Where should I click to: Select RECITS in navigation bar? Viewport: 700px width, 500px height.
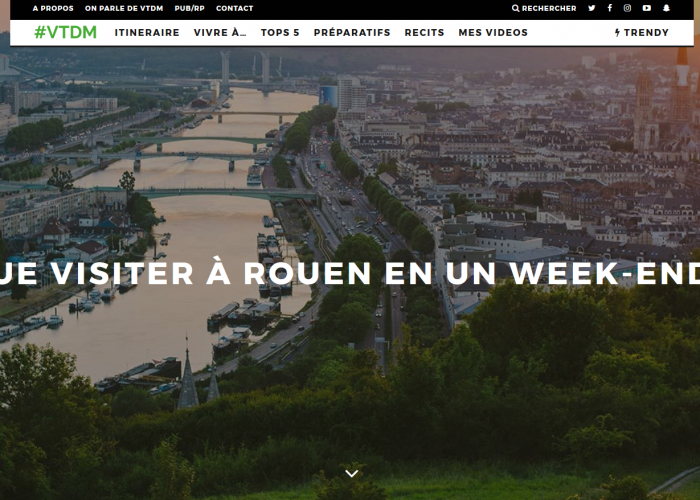(x=424, y=33)
